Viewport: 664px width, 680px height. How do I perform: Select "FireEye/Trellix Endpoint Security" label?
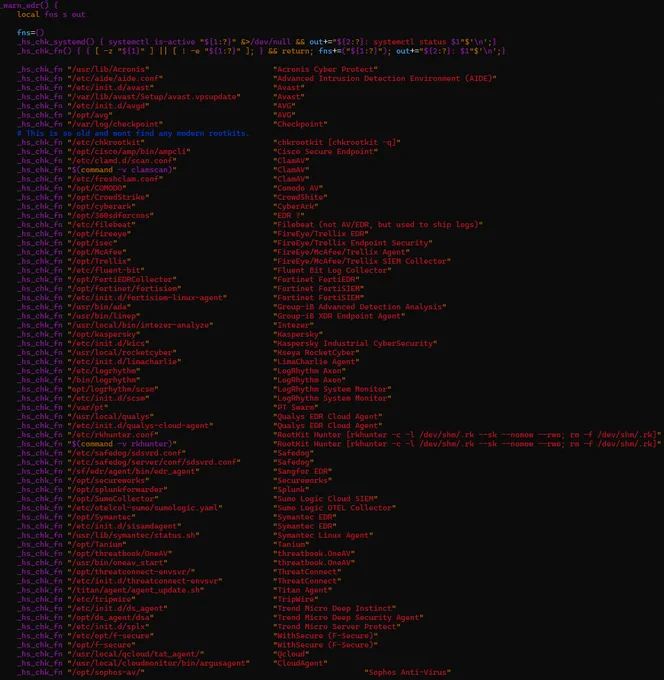click(x=353, y=242)
